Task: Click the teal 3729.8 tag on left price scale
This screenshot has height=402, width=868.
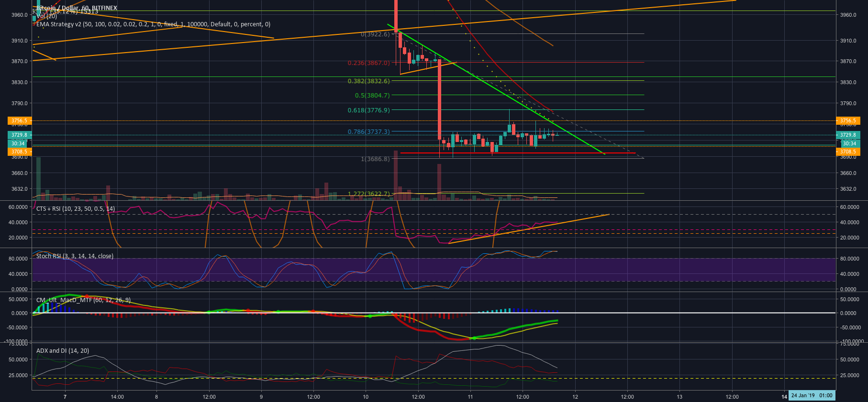Action: pyautogui.click(x=20, y=135)
